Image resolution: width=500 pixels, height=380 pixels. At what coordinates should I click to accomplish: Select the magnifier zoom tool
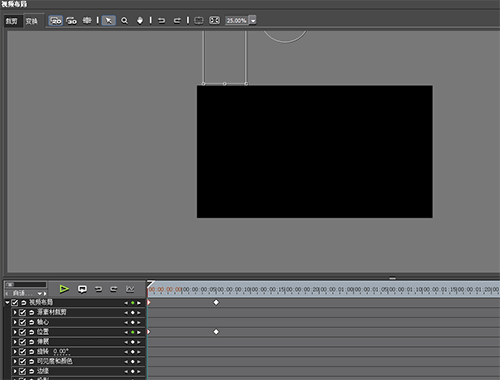tap(124, 21)
